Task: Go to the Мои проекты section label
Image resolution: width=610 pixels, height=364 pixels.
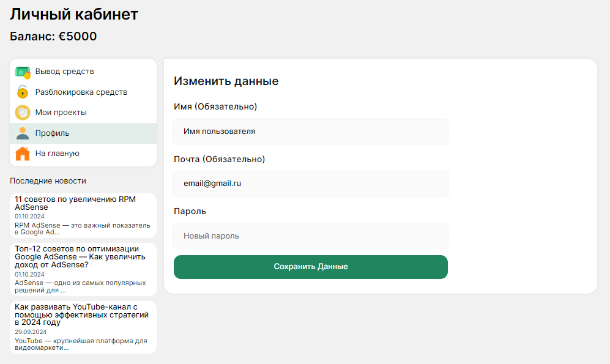Action: 61,113
